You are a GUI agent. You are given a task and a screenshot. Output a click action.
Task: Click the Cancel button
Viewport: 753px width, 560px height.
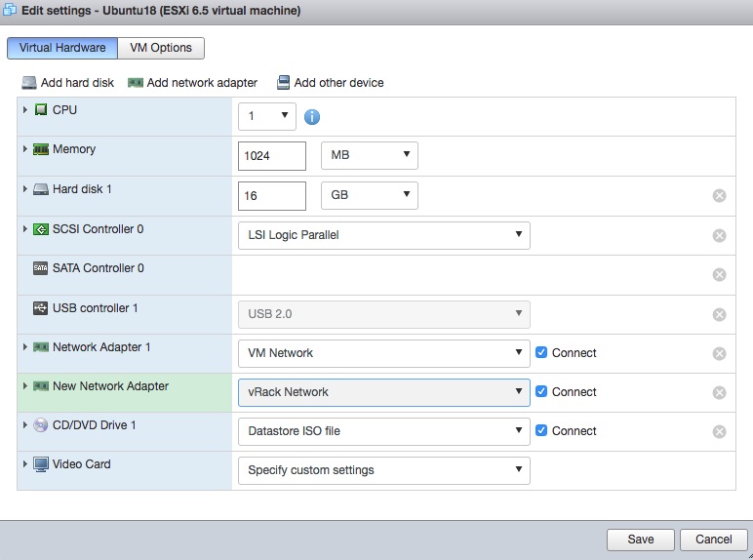(714, 540)
